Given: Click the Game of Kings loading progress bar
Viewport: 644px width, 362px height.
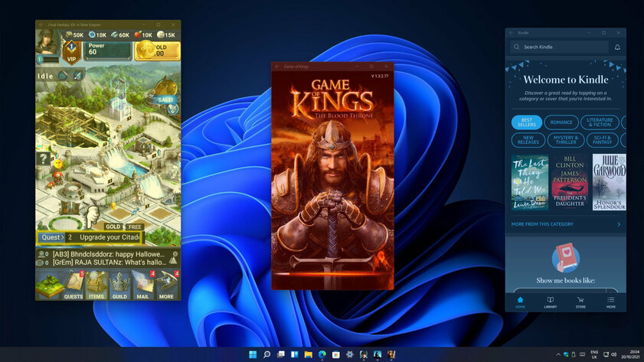Looking at the screenshot, I should [332, 273].
